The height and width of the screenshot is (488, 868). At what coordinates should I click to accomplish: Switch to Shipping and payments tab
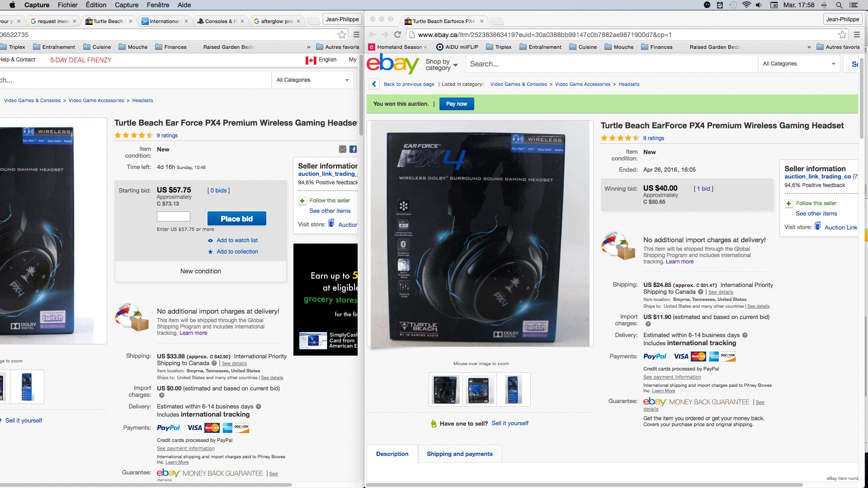[x=459, y=454]
